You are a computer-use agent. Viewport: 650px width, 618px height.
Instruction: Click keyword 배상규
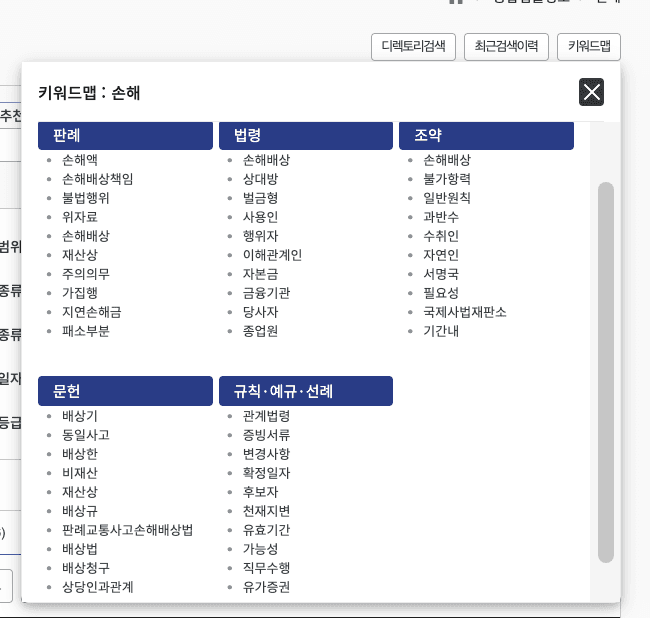point(80,511)
